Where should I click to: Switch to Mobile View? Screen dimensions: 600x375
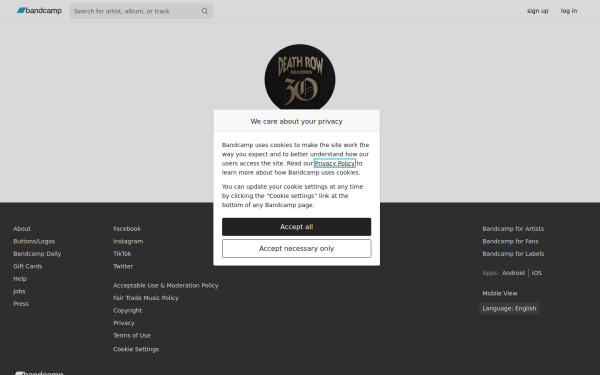click(x=500, y=293)
